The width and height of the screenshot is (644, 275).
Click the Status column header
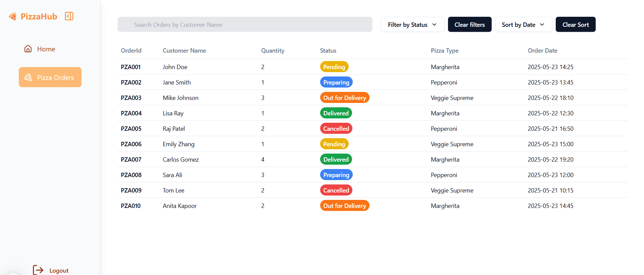point(328,51)
